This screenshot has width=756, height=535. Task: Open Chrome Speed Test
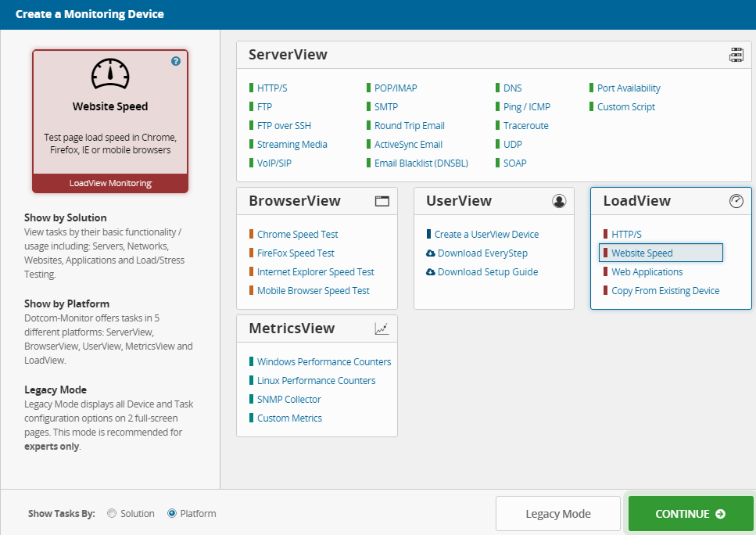click(x=298, y=235)
